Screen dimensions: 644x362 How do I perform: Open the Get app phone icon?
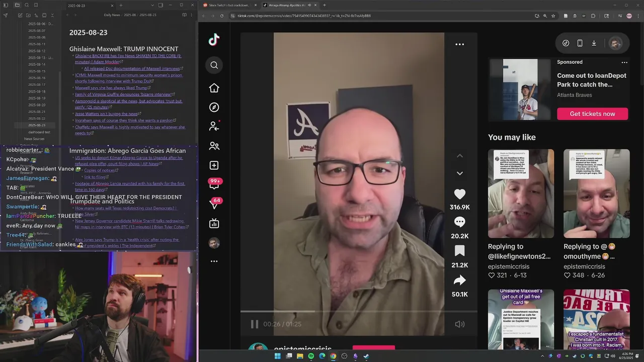(580, 43)
